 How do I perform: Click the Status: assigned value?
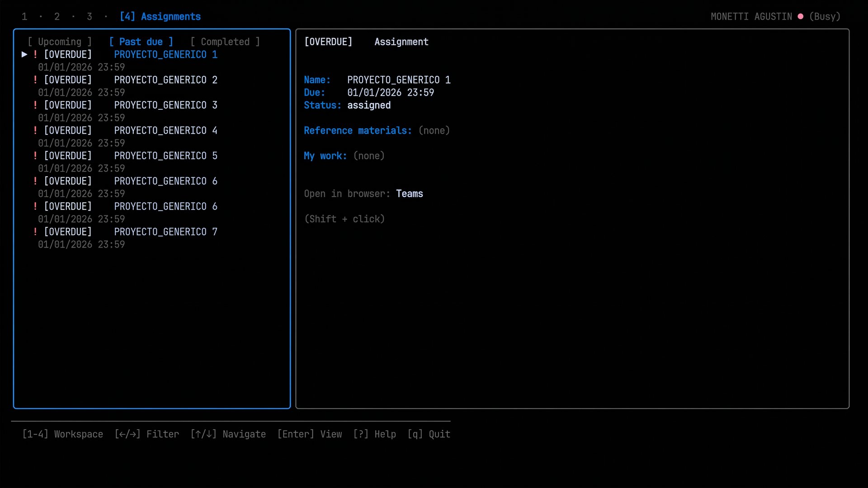(369, 105)
